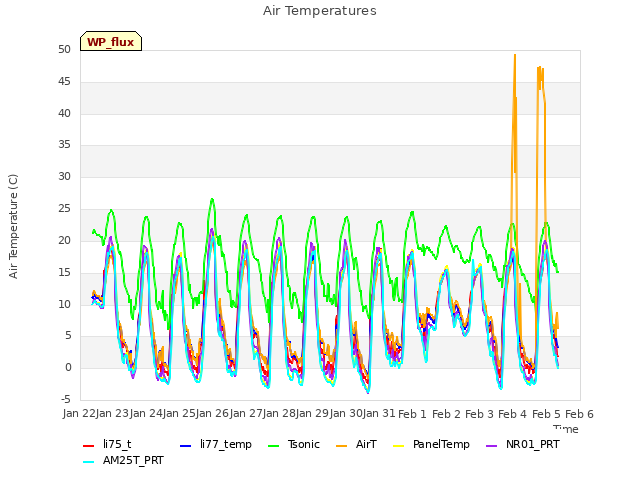Toggle the AirT legend entry
This screenshot has height=480, width=640.
click(x=356, y=444)
